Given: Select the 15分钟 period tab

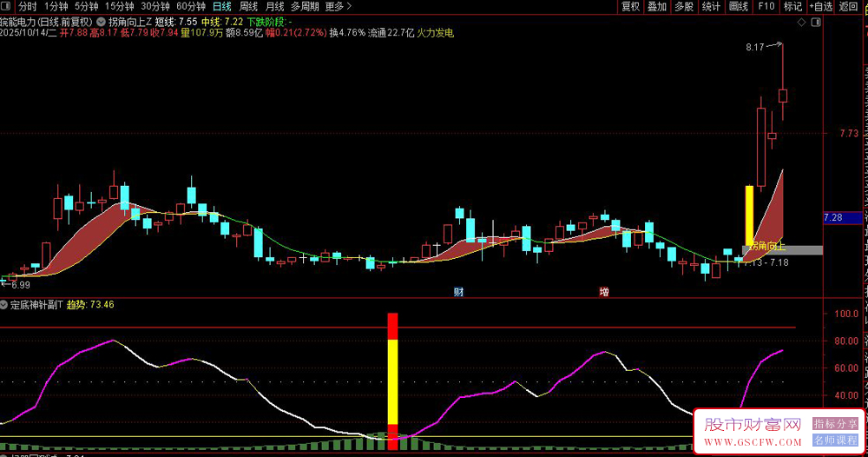Looking at the screenshot, I should click(x=120, y=7).
